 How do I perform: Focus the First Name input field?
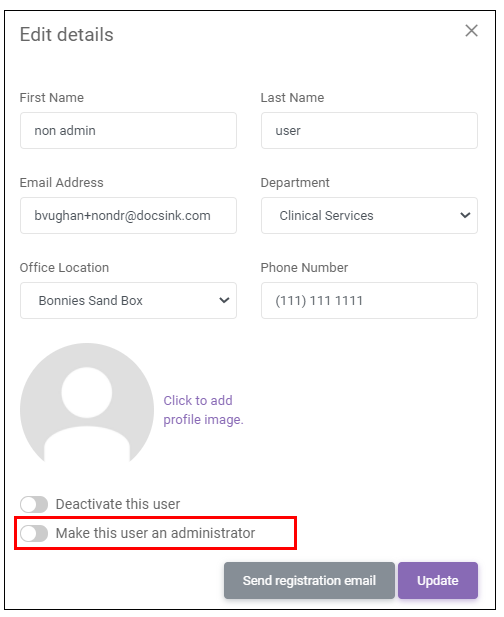pos(128,131)
